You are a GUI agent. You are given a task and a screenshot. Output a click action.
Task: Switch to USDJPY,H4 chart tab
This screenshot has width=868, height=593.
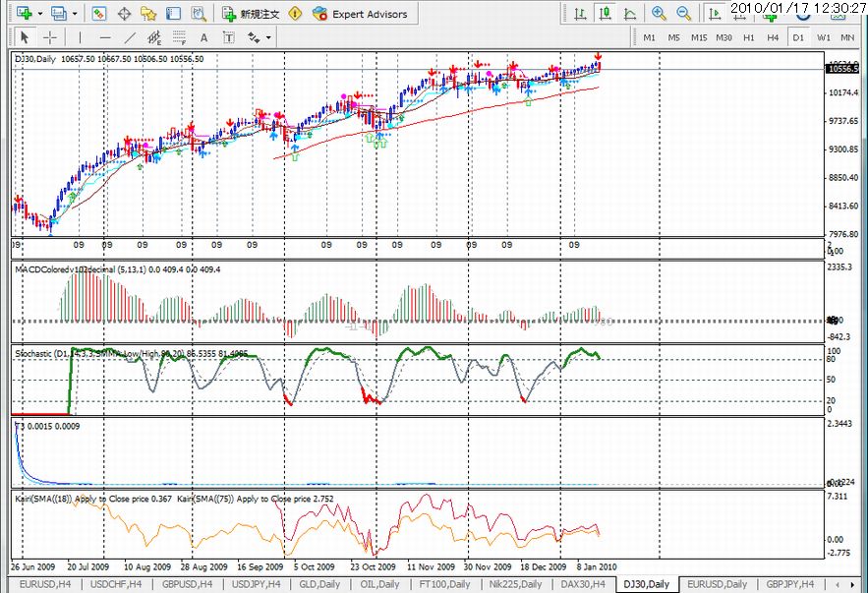(x=257, y=584)
